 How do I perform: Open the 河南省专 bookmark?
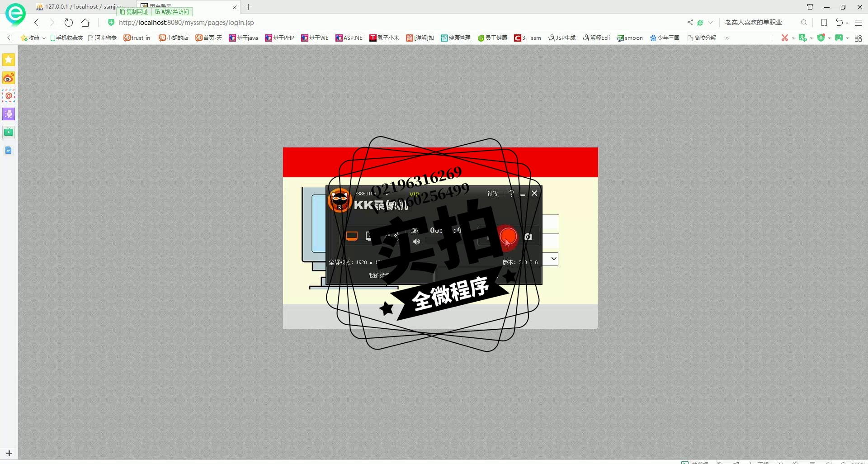point(102,38)
